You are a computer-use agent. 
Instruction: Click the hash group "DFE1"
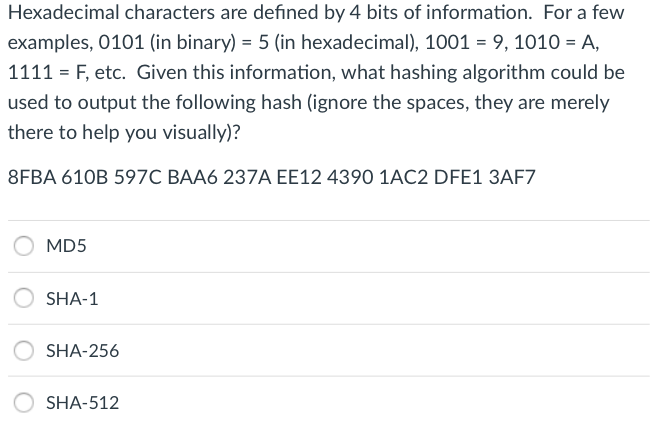point(458,177)
